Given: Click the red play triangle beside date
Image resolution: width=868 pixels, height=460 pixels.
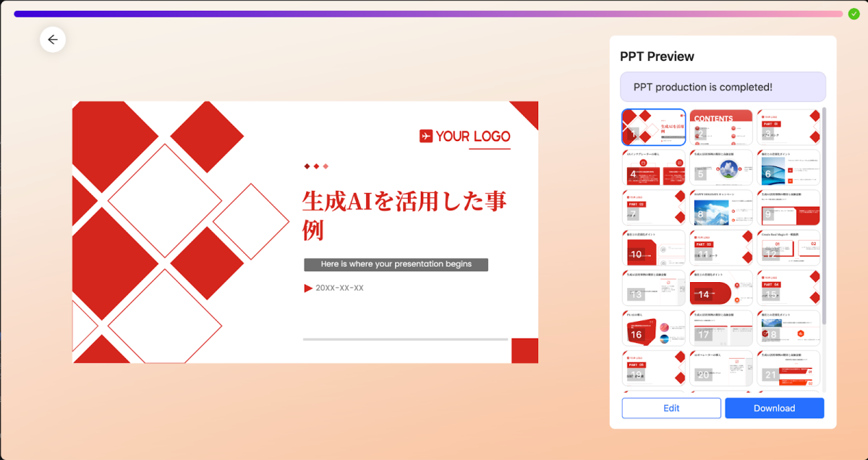Looking at the screenshot, I should tap(308, 288).
